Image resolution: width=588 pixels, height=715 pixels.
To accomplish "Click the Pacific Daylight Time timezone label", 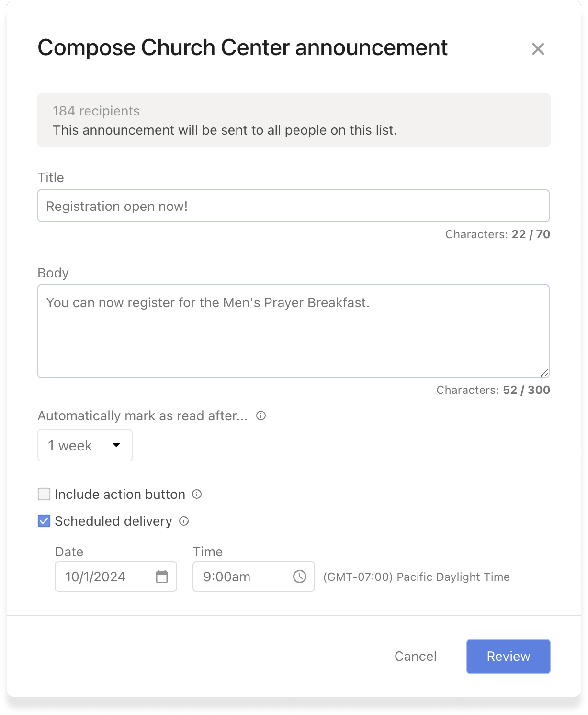I will point(416,577).
